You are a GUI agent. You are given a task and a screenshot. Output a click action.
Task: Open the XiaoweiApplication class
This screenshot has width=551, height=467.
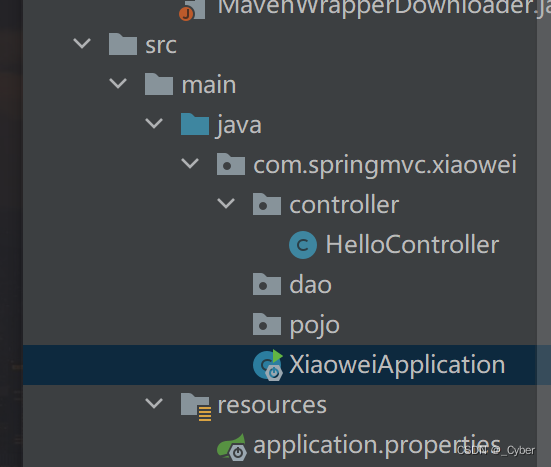pos(397,365)
